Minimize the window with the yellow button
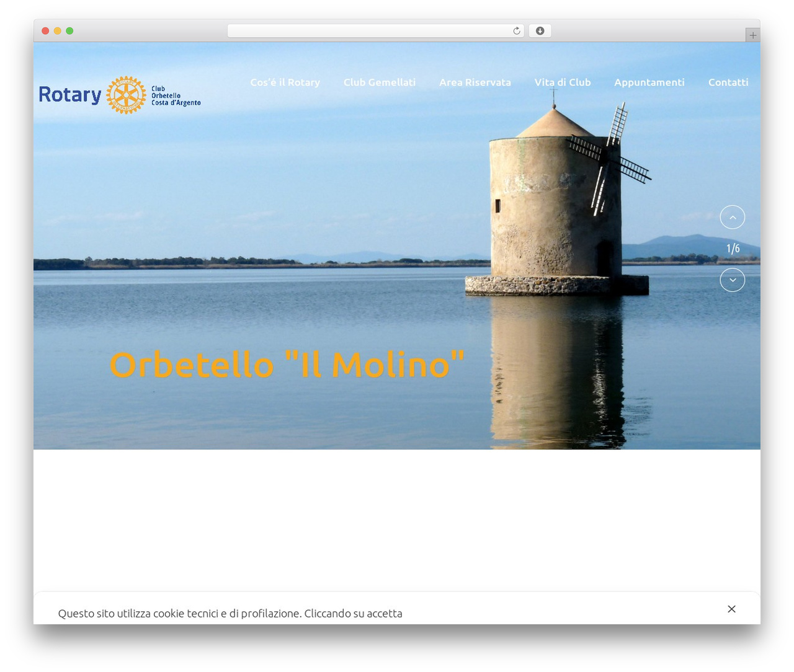This screenshot has width=794, height=672. tap(58, 31)
